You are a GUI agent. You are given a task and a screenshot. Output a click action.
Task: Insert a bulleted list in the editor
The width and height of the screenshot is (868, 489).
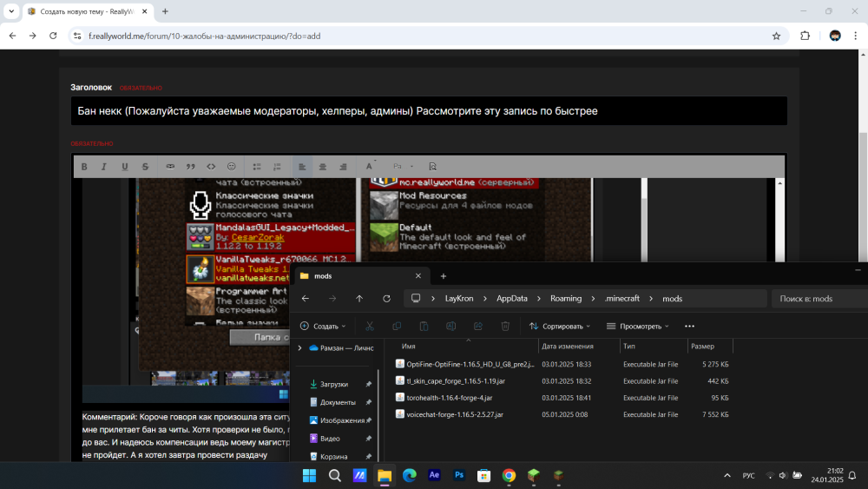(257, 167)
